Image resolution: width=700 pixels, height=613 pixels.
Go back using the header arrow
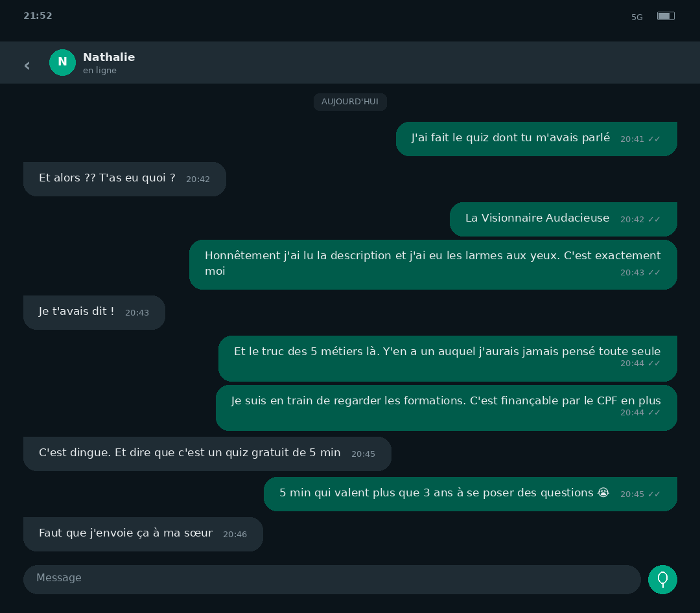(27, 65)
